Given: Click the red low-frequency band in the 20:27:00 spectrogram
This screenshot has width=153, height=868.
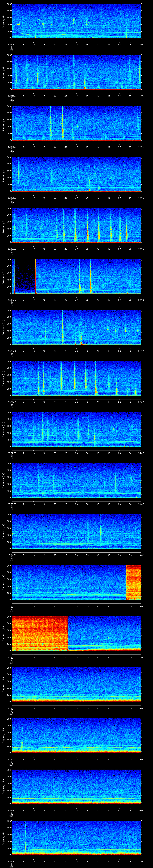Looking at the screenshot, I should point(77,700).
